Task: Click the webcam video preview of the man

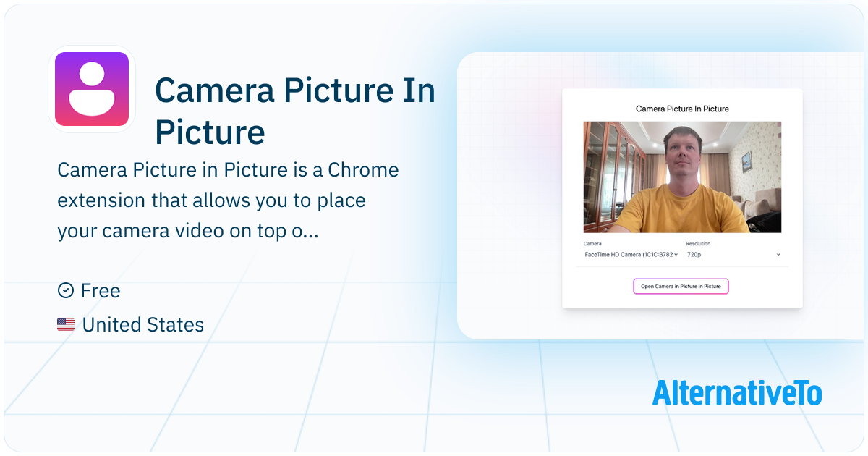Action: point(682,177)
